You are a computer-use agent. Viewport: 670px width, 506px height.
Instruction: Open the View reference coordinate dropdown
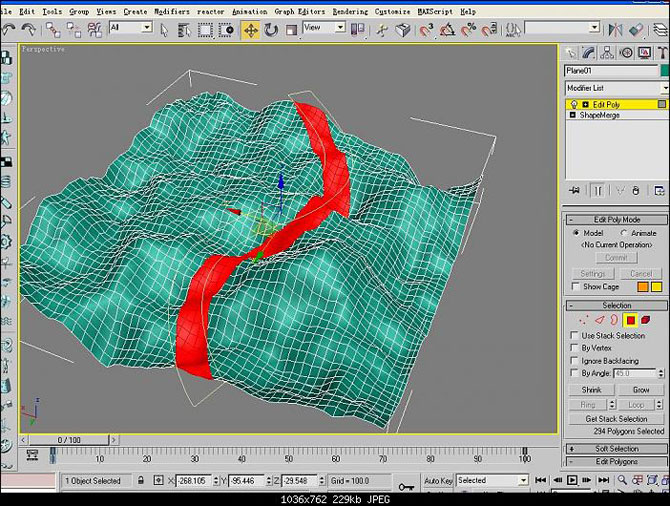pos(324,28)
